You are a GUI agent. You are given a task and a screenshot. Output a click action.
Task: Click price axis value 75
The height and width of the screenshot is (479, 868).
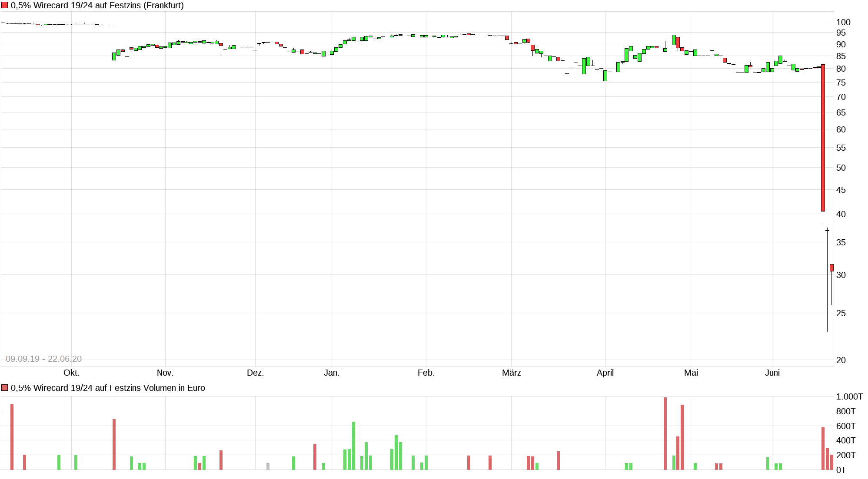click(x=841, y=83)
